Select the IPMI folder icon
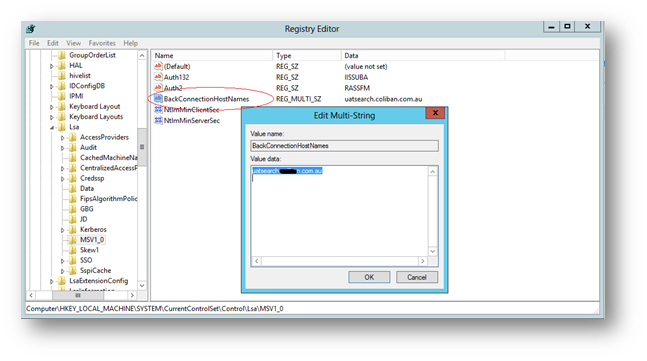Screen dimensions: 647x361 click(x=62, y=96)
